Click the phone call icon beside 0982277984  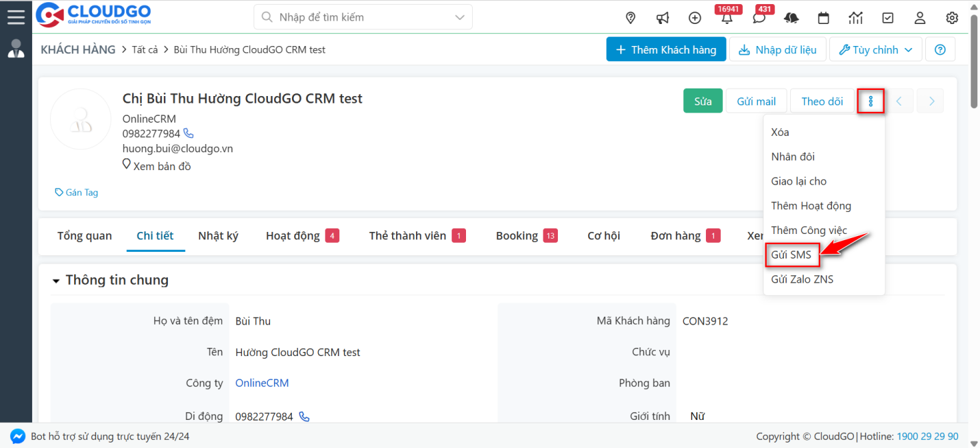pos(188,134)
